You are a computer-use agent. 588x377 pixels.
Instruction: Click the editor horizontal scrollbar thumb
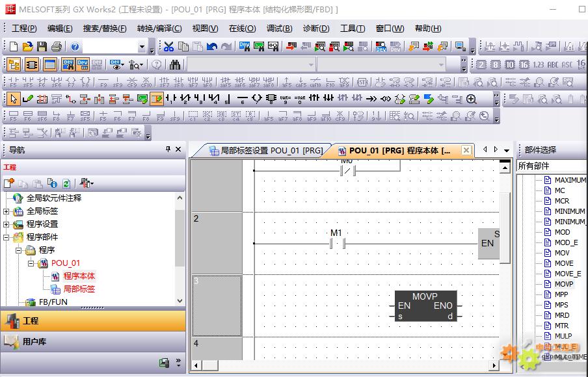(x=210, y=365)
